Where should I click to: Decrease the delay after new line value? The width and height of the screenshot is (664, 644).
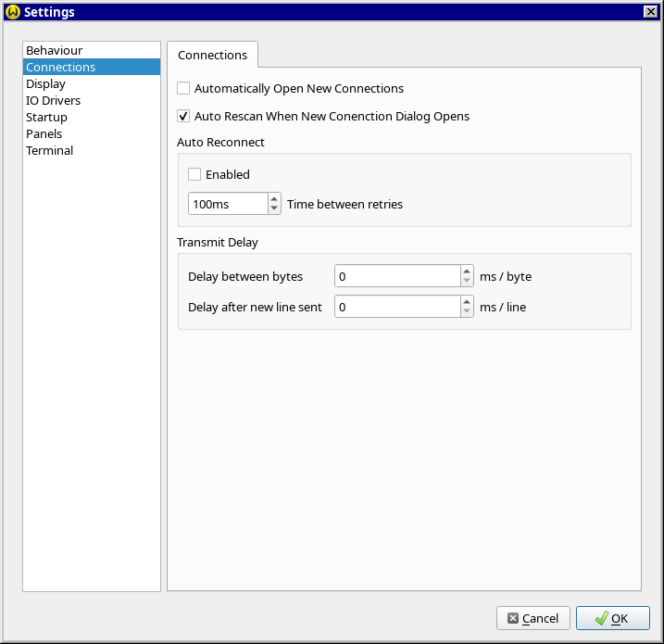pyautogui.click(x=467, y=311)
